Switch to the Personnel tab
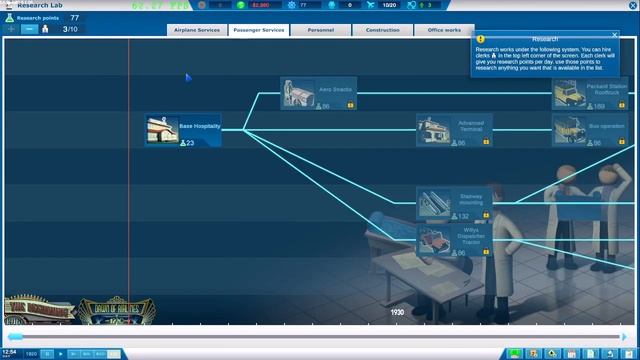640x360 pixels. (x=321, y=30)
